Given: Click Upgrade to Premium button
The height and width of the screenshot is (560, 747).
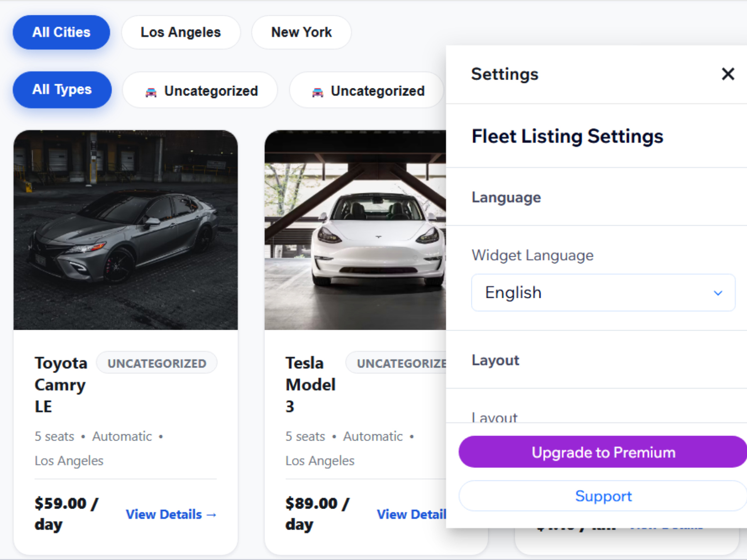Looking at the screenshot, I should pos(603,452).
